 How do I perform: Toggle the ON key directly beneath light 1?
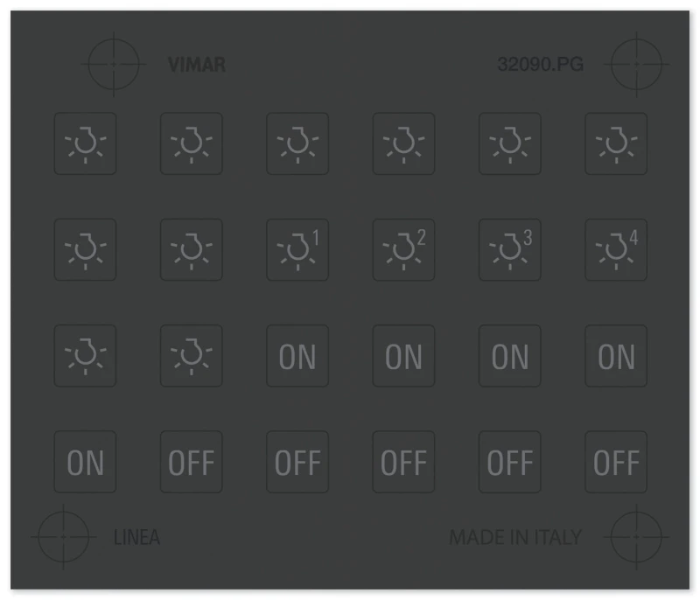[x=297, y=356]
